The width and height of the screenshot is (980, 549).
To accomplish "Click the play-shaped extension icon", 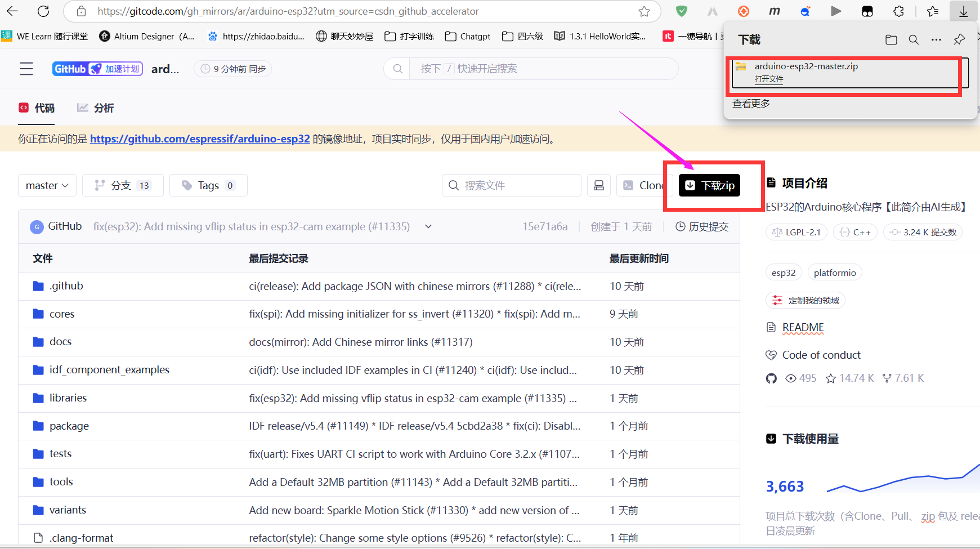I will (836, 11).
